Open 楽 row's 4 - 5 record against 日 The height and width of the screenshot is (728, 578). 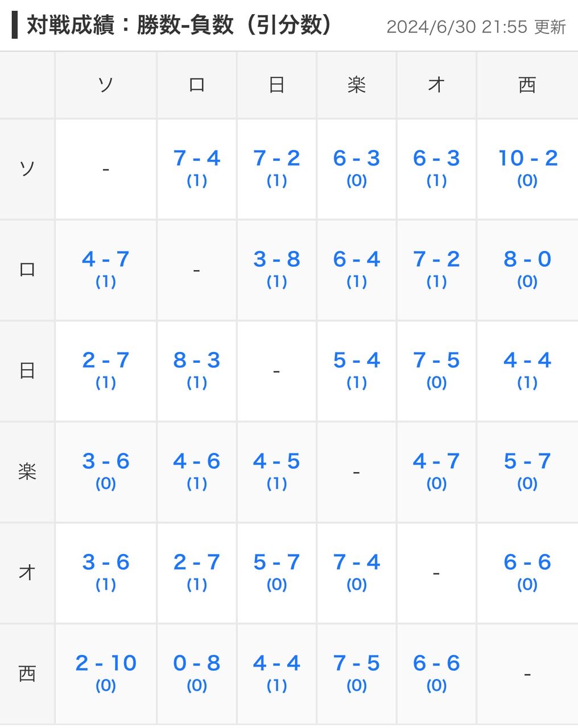[x=276, y=462]
